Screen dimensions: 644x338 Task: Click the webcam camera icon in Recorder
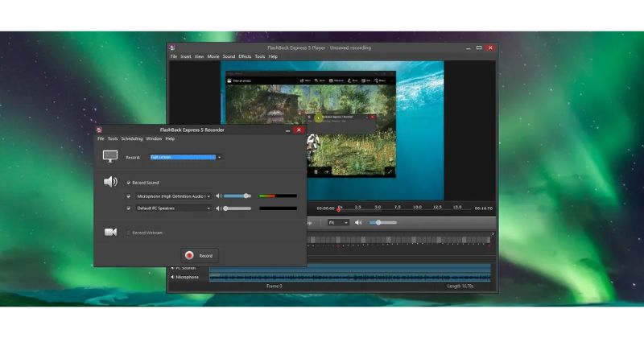coord(110,232)
